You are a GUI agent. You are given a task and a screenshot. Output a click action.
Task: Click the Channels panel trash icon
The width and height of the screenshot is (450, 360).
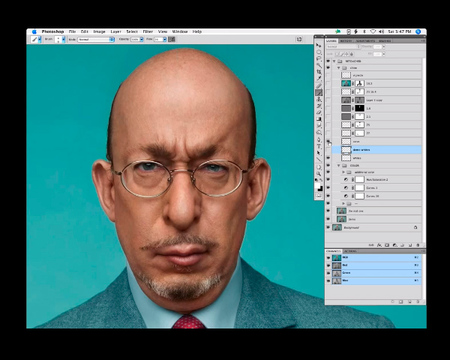click(418, 302)
